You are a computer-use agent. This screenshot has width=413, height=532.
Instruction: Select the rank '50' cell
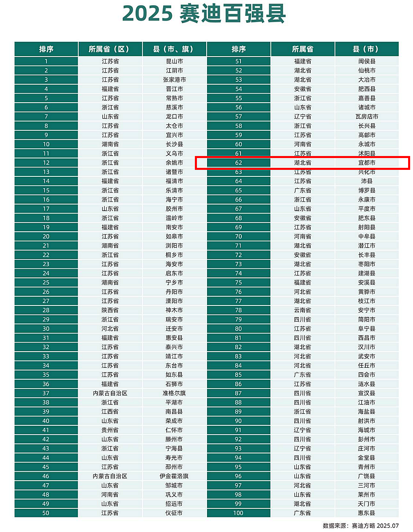pyautogui.click(x=46, y=513)
